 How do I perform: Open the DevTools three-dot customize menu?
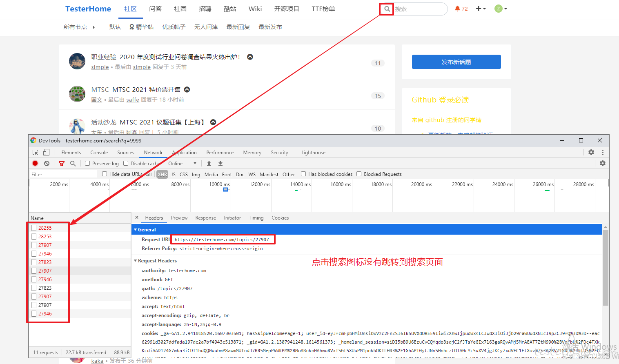tap(603, 152)
